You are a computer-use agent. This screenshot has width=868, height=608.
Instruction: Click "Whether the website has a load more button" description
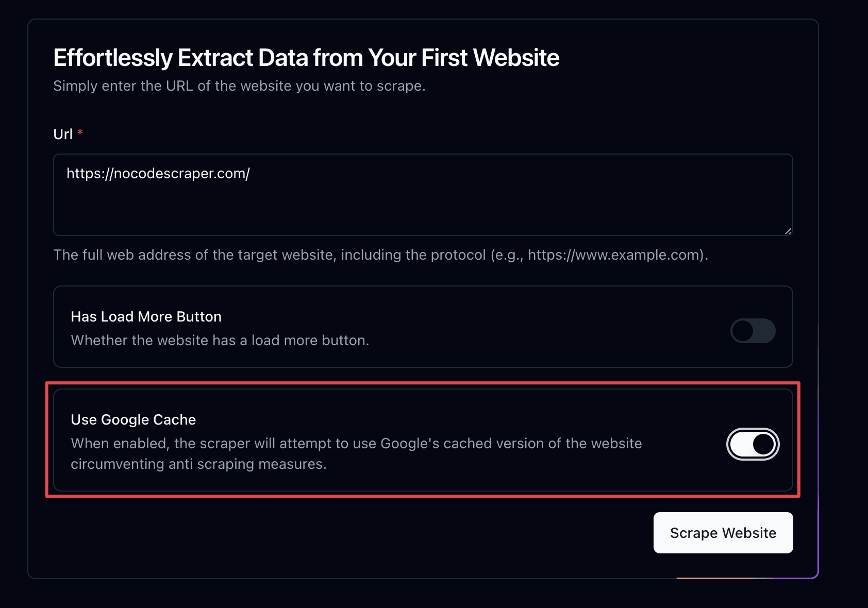click(220, 340)
